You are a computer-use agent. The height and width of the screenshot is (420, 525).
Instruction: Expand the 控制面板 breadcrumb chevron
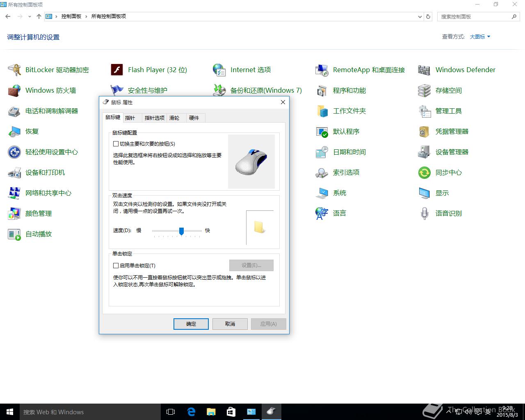point(86,16)
